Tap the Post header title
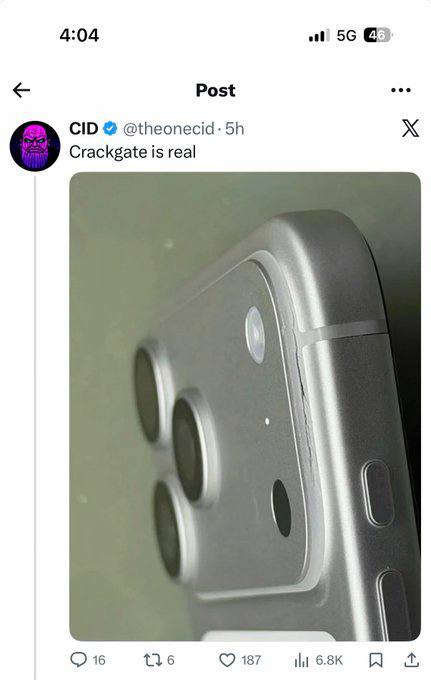 tap(216, 90)
